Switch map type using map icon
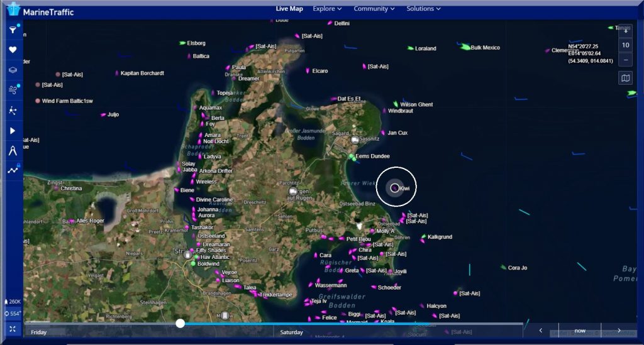The width and height of the screenshot is (644, 345). click(625, 78)
